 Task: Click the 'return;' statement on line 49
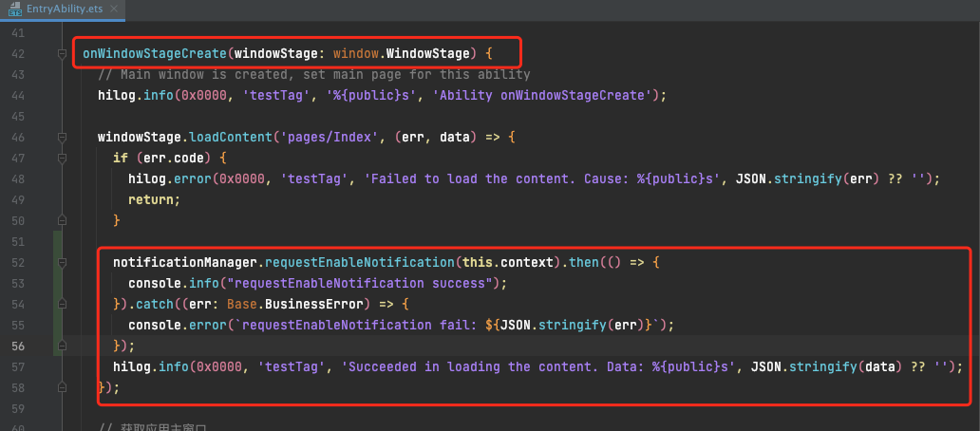pyautogui.click(x=155, y=200)
